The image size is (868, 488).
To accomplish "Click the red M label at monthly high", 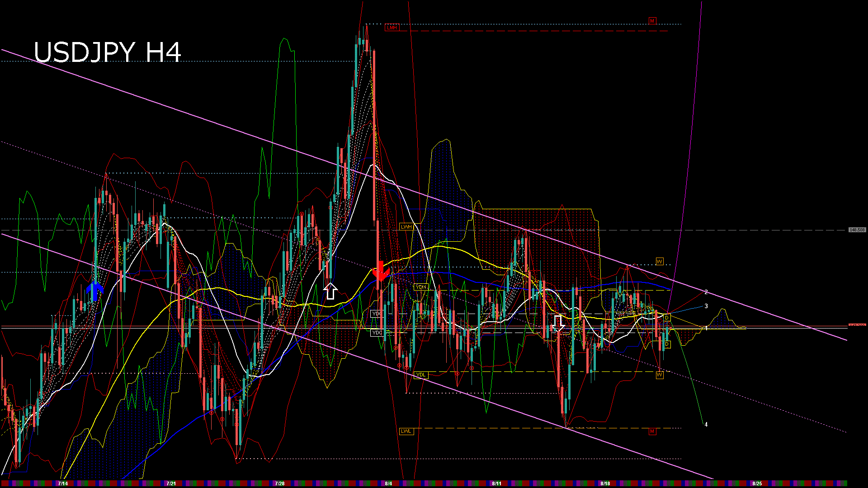I will point(652,21).
